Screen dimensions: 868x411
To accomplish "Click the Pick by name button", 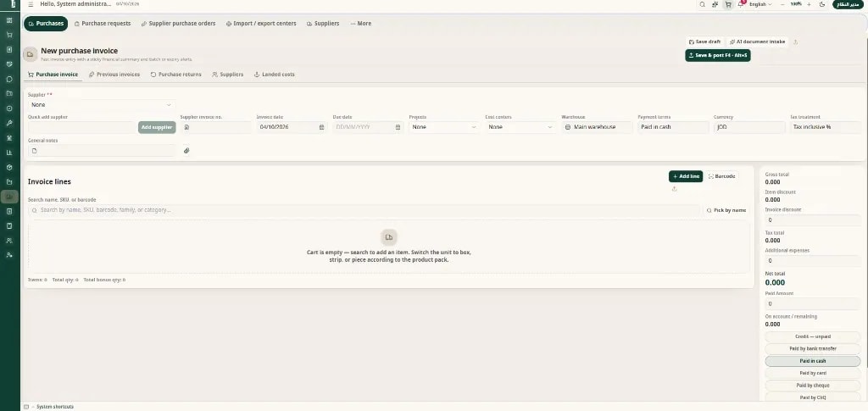I will tap(726, 210).
